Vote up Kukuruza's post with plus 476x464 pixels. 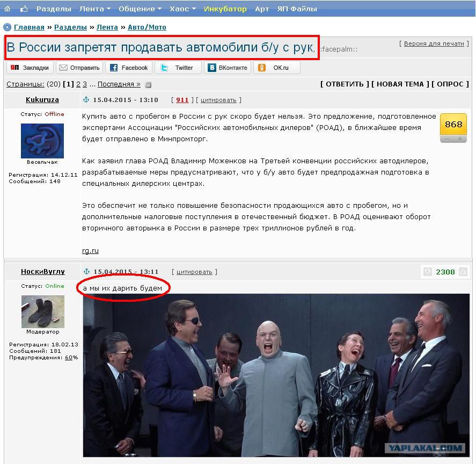pyautogui.click(x=460, y=139)
